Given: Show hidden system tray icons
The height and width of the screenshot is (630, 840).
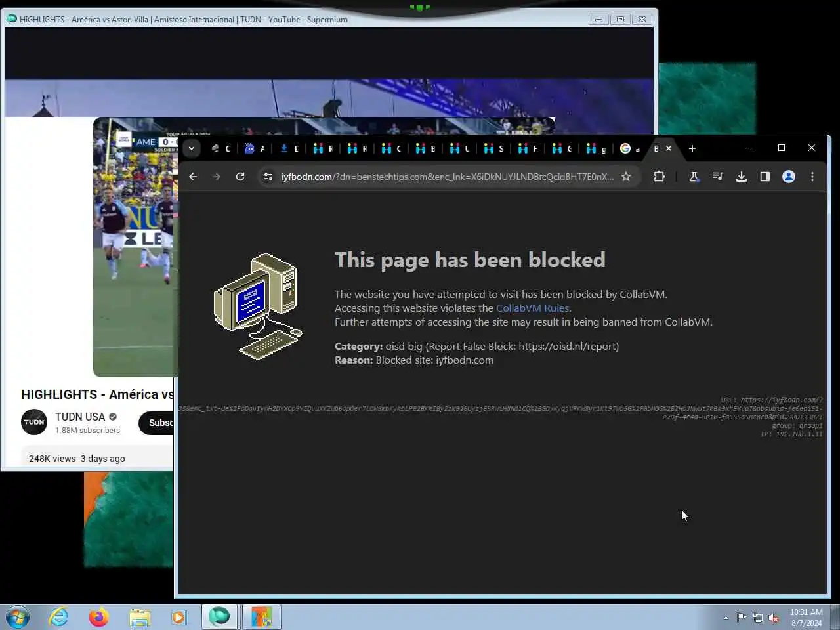Looking at the screenshot, I should (726, 618).
